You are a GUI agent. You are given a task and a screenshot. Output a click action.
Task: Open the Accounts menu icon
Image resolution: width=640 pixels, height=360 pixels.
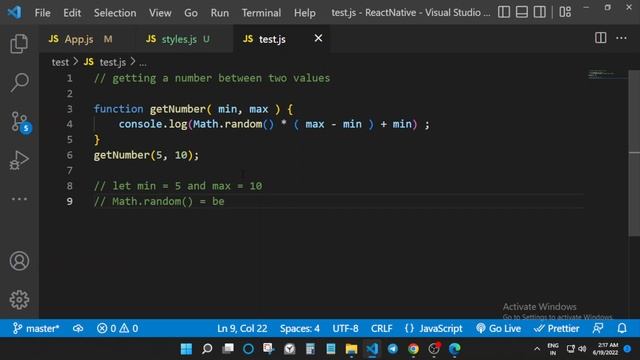[19, 261]
